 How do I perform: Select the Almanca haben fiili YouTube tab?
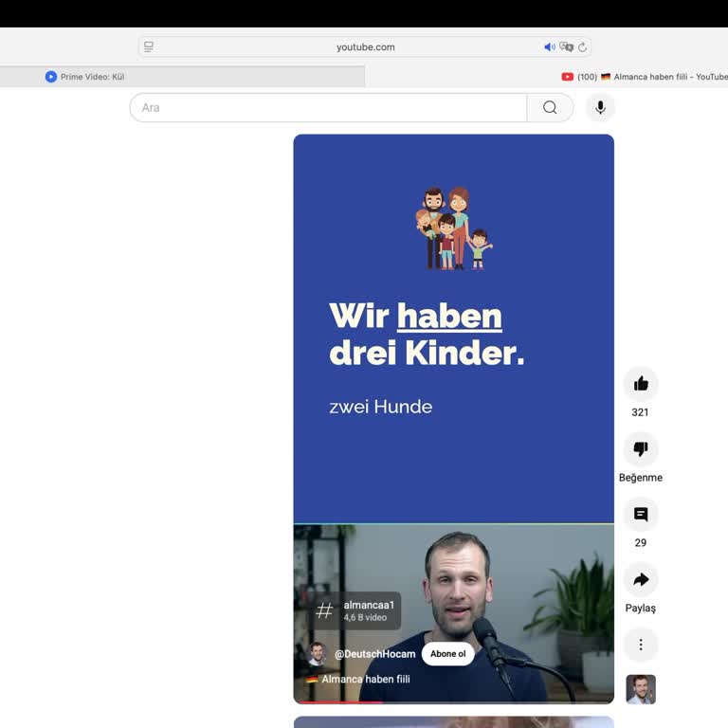[645, 77]
